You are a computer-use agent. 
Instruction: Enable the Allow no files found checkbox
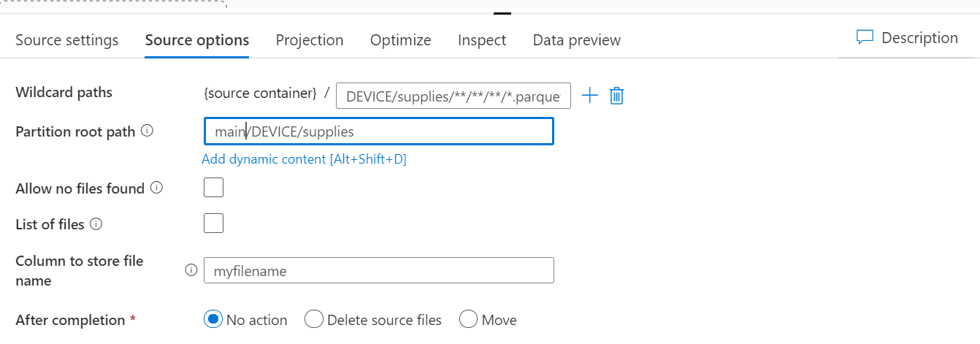point(213,188)
